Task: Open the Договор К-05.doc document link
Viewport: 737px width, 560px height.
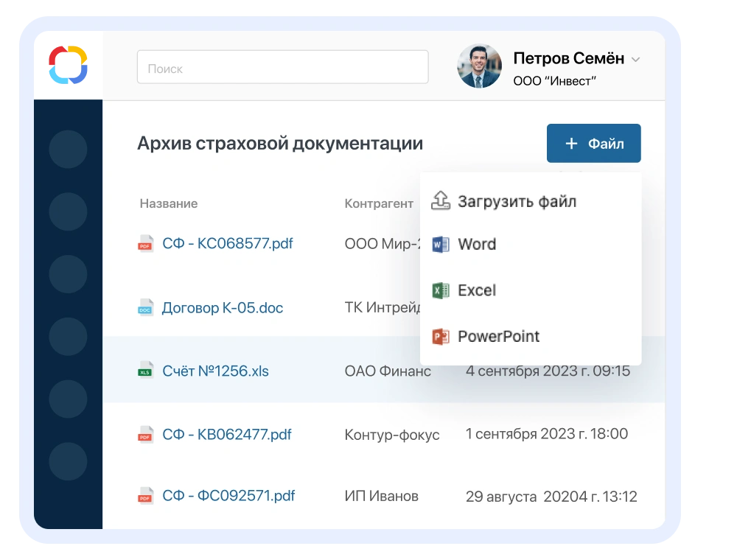Action: [223, 308]
